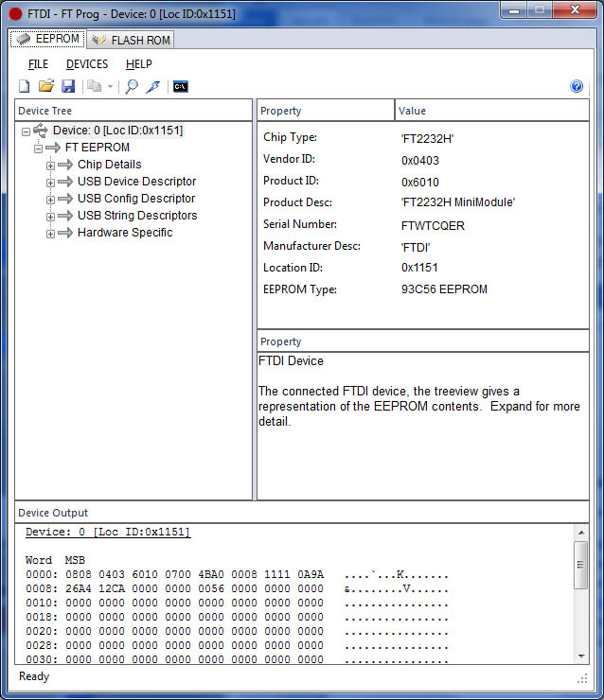This screenshot has width=604, height=700.
Task: Click Product Desc 'FT2232H MiniModule'
Action: 458,202
